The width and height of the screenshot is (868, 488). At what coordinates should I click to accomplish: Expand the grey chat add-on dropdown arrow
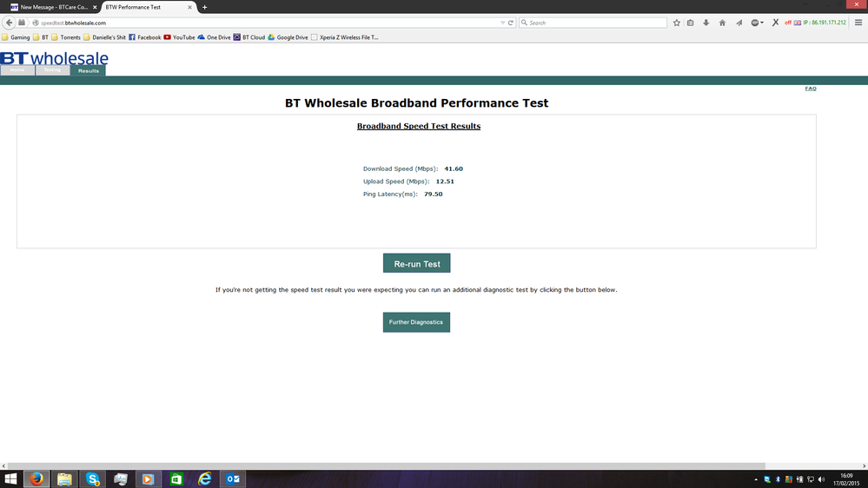(x=762, y=23)
